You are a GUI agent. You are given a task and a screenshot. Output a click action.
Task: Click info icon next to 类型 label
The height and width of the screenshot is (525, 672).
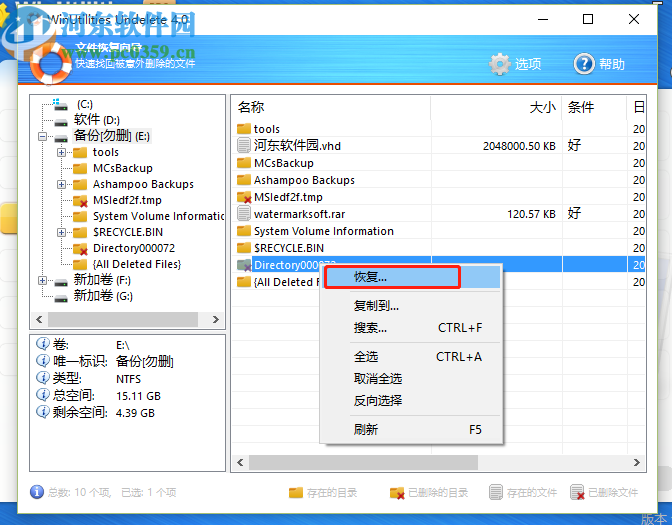pos(43,378)
